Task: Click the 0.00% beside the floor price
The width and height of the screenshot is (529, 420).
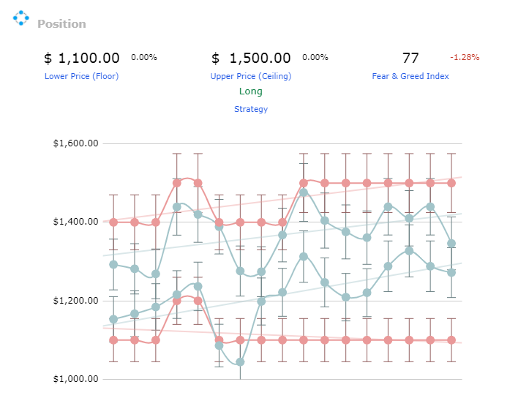Action: (144, 57)
